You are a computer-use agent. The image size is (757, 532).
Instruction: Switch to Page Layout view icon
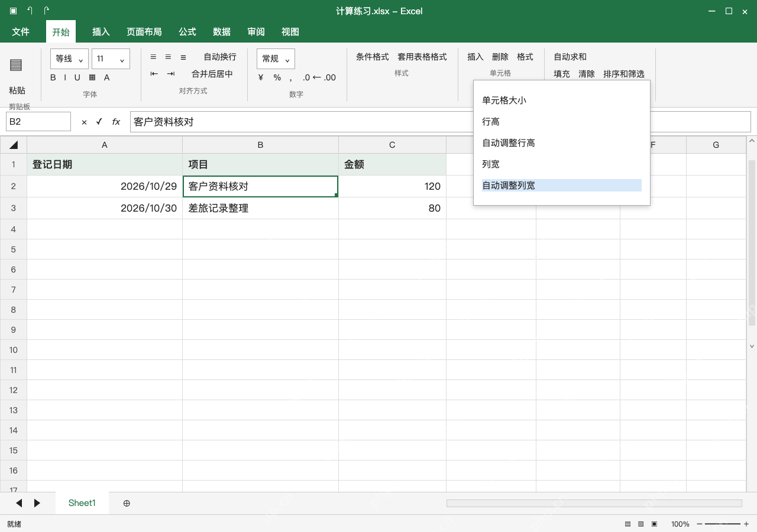640,524
